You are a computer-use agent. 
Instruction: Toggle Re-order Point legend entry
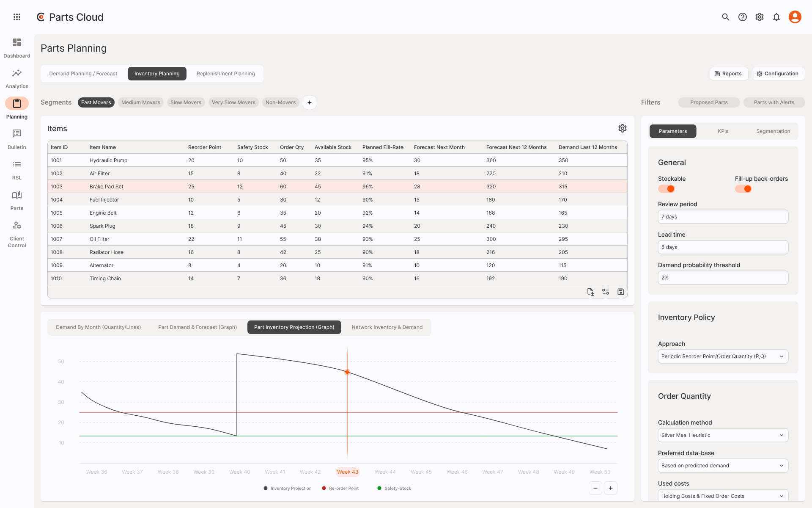point(340,489)
